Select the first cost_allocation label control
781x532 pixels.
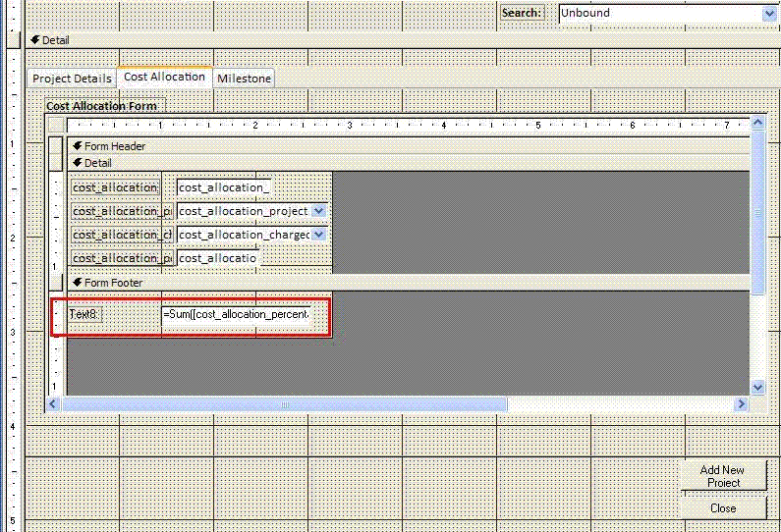point(116,187)
